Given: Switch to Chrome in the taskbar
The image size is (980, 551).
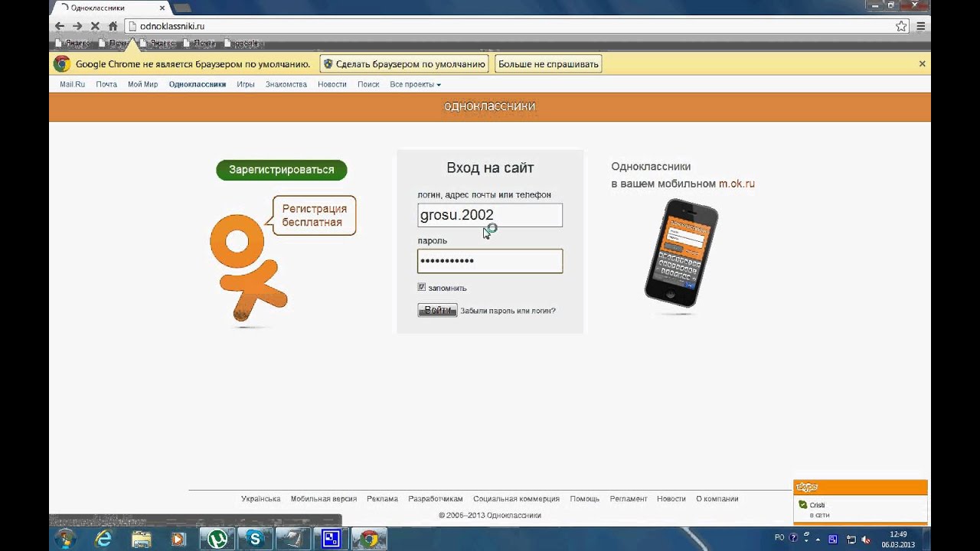Looking at the screenshot, I should [369, 539].
